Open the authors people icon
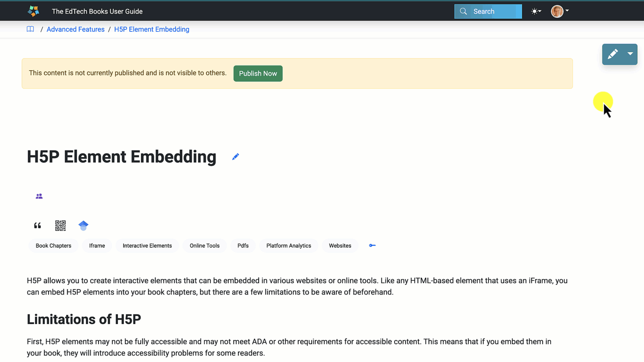The image size is (644, 362). [x=39, y=196]
